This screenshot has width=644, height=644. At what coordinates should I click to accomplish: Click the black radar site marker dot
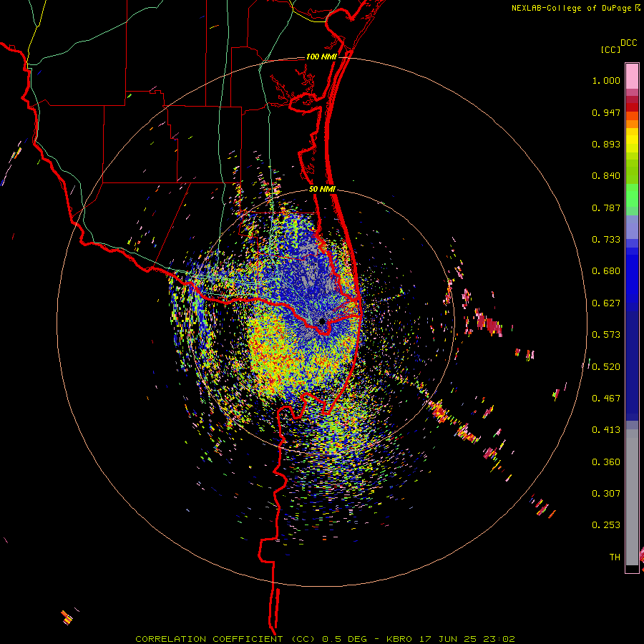click(x=322, y=321)
